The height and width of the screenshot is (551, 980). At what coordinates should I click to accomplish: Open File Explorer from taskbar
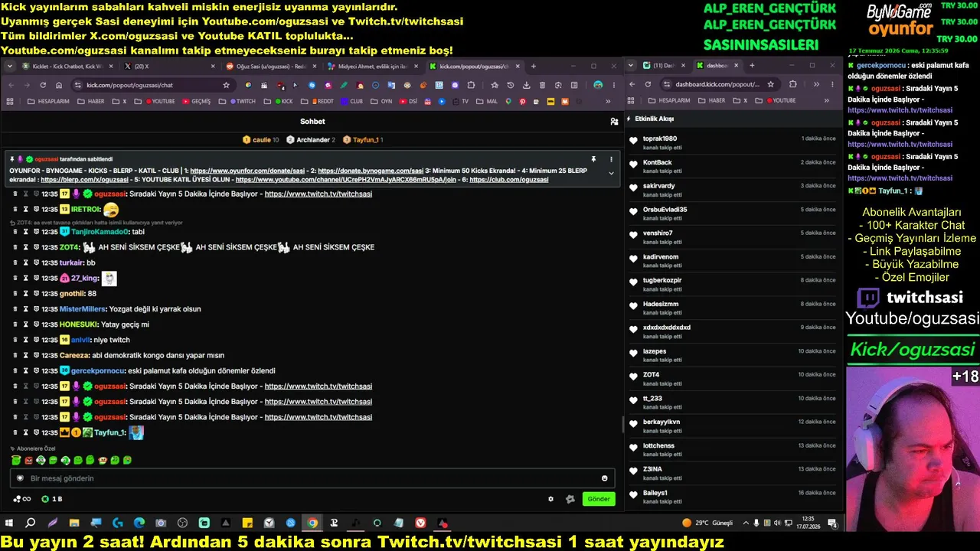click(74, 523)
